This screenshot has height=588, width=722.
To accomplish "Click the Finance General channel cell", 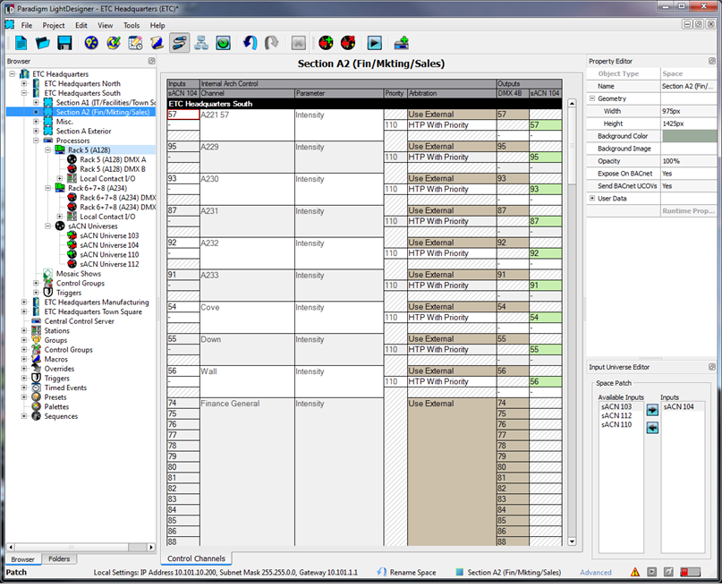I will pyautogui.click(x=247, y=472).
